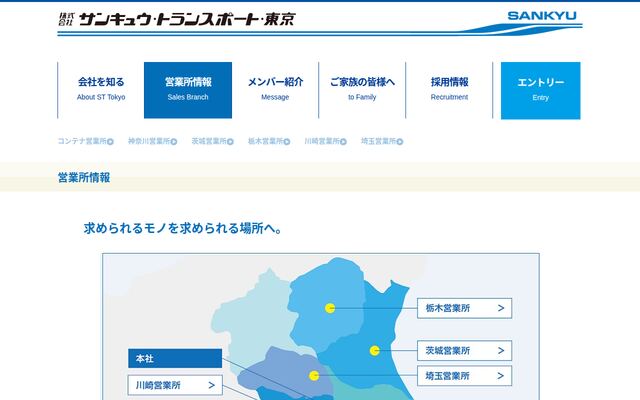Viewport: 640px width, 400px height.
Task: Jump to 川崎営業所 sub-navigation link
Action: pyautogui.click(x=325, y=141)
